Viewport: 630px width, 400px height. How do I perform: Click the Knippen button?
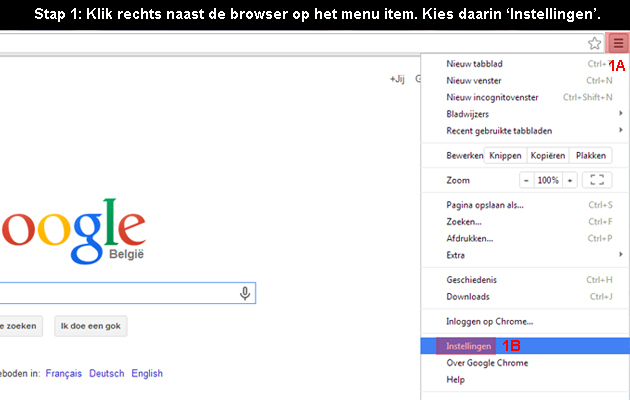[x=505, y=155]
